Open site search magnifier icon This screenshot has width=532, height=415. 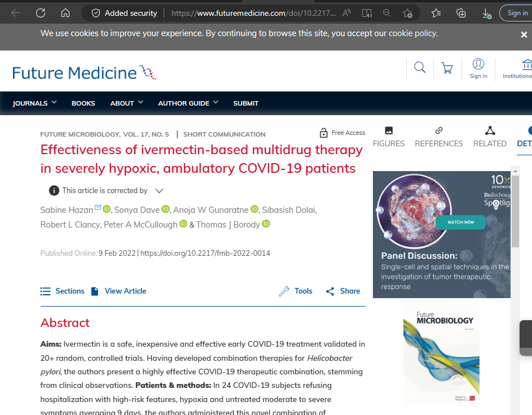click(420, 67)
